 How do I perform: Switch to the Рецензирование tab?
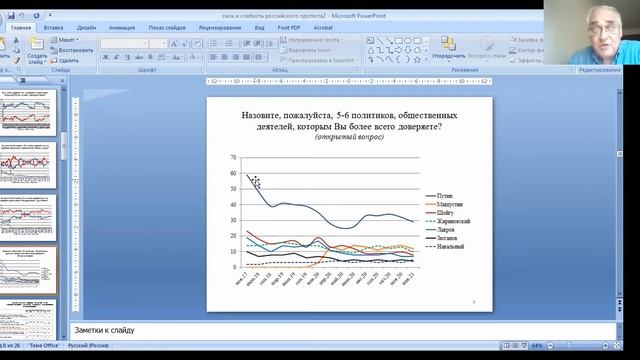(220, 28)
